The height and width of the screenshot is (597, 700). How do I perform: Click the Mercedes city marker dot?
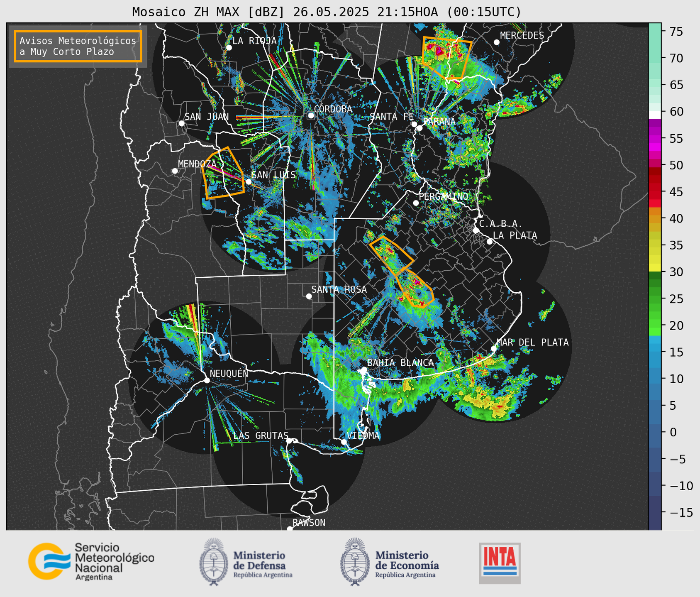point(496,42)
